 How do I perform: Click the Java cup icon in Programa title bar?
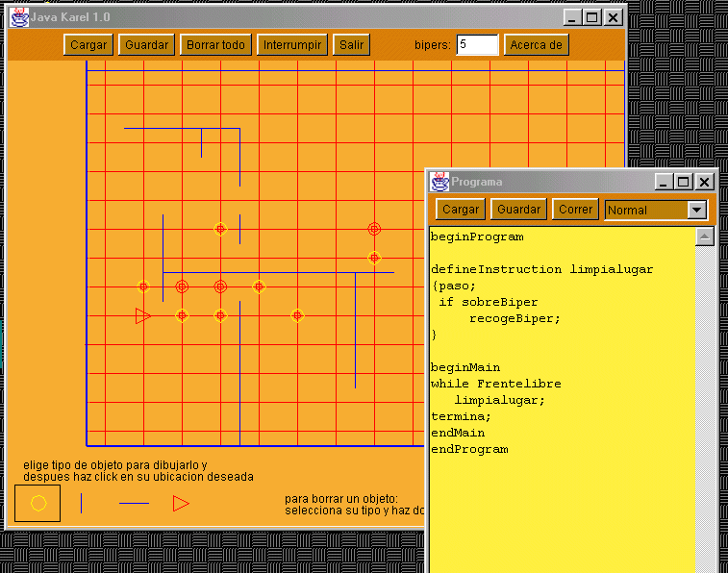[x=439, y=182]
